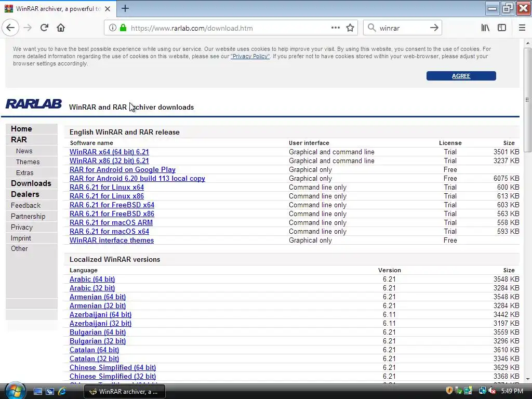Screen dimensions: 532x399
Task: Open News in the sidebar
Action: 24,151
